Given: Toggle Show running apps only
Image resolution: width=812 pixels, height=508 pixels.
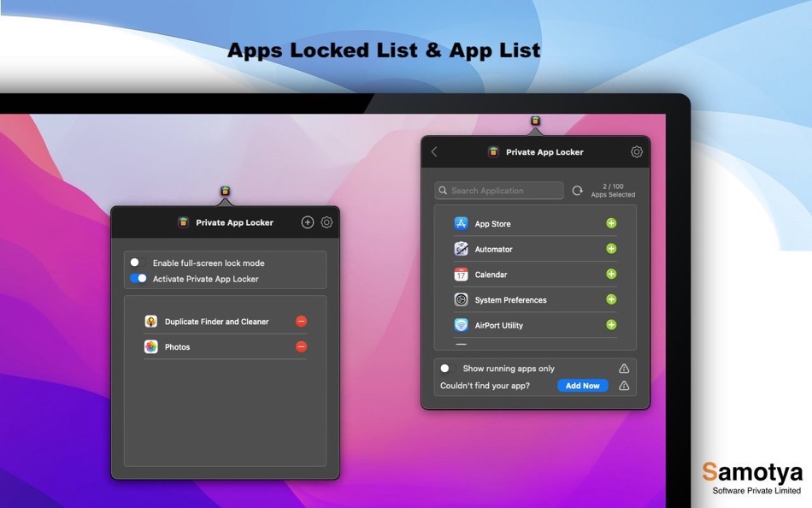Looking at the screenshot, I should click(448, 369).
